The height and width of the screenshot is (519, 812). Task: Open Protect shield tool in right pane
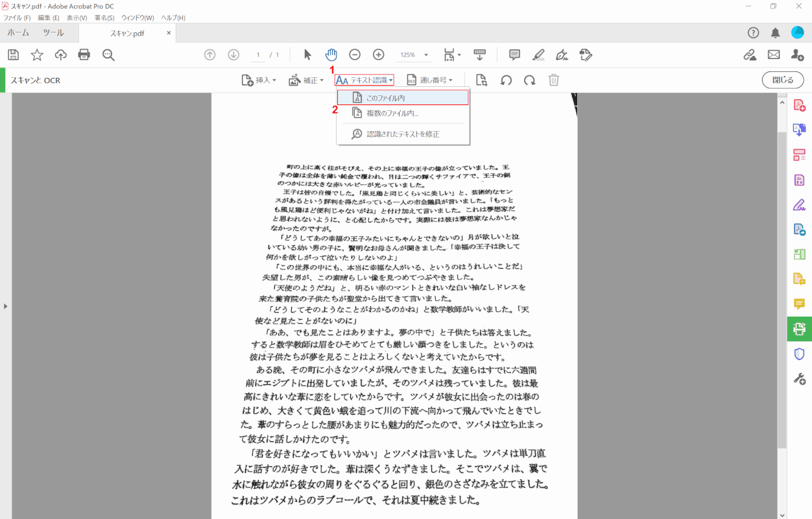pos(799,354)
